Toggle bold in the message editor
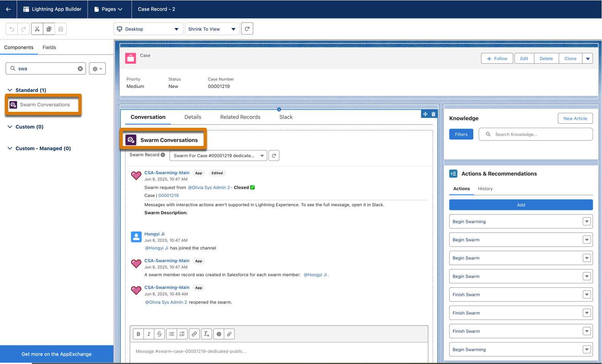The width and height of the screenshot is (602, 364). (138, 334)
